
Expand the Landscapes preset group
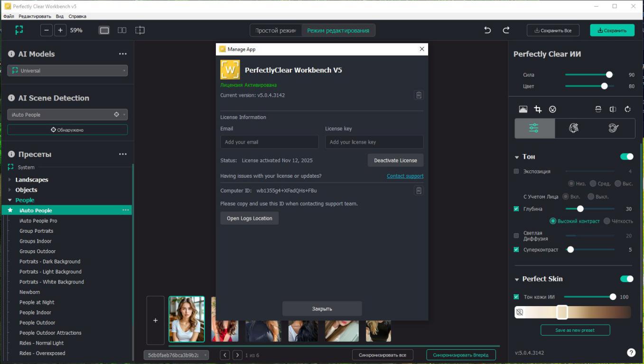coord(10,180)
